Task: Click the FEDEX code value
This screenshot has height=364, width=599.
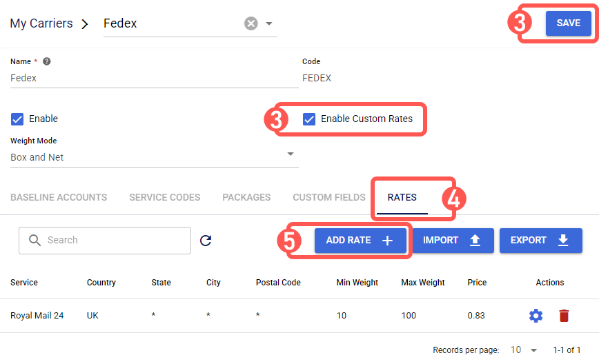Action: [317, 78]
